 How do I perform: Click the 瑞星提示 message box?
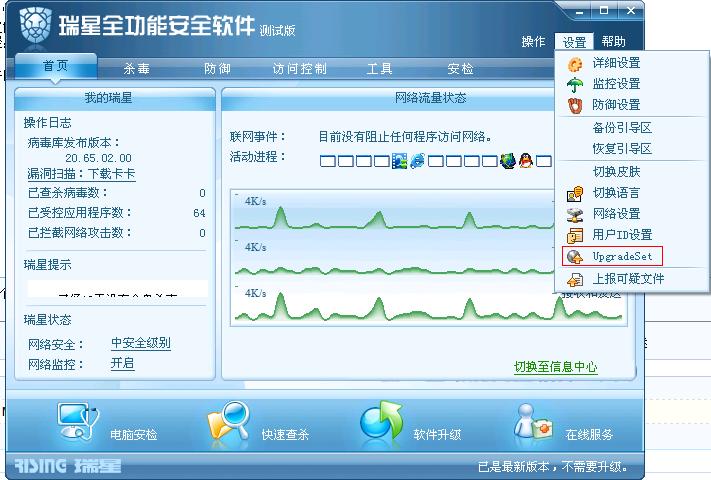point(117,288)
